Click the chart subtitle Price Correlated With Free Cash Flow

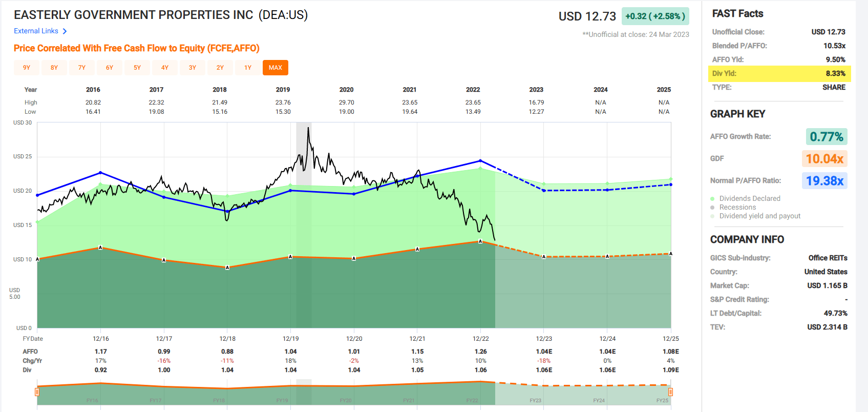coord(136,48)
